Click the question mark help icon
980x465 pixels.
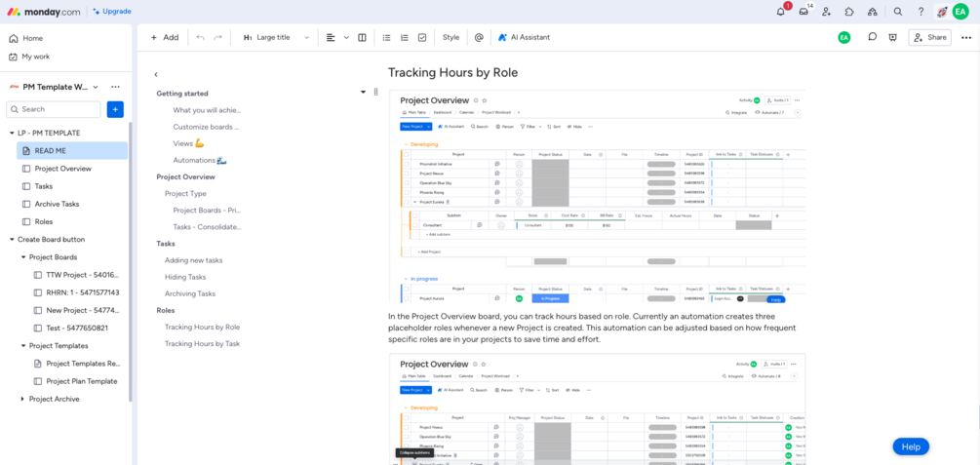921,12
